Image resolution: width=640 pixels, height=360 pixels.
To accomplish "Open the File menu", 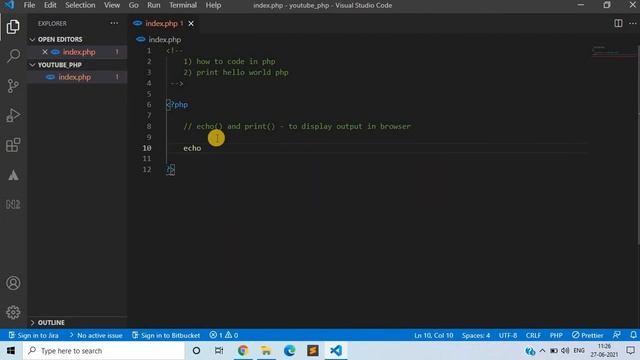I will click(29, 5).
